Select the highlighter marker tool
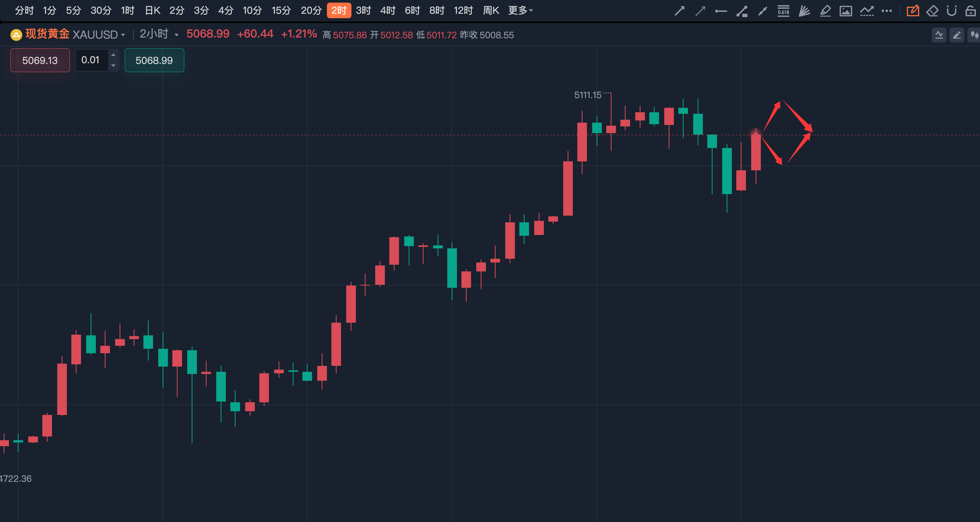This screenshot has height=522, width=980. click(x=825, y=11)
